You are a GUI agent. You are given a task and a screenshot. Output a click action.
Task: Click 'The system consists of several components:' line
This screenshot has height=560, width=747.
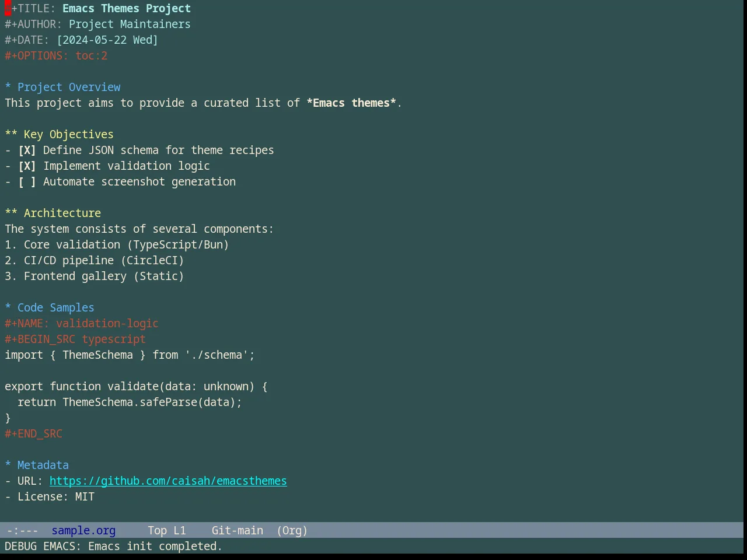[139, 229]
